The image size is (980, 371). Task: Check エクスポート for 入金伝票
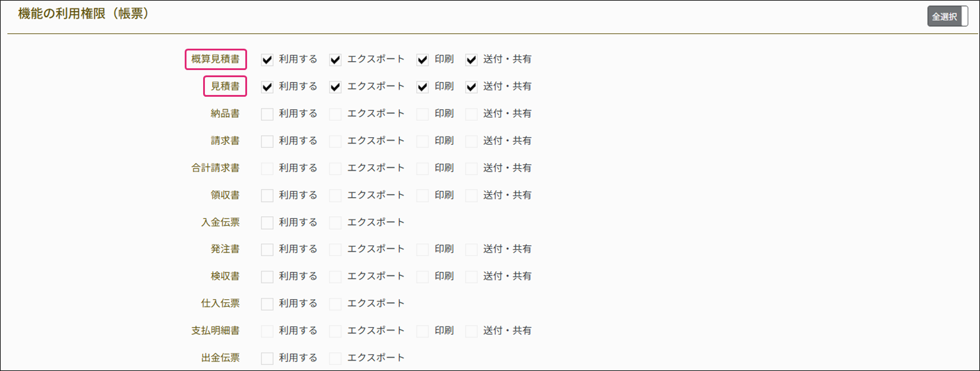click(x=336, y=223)
